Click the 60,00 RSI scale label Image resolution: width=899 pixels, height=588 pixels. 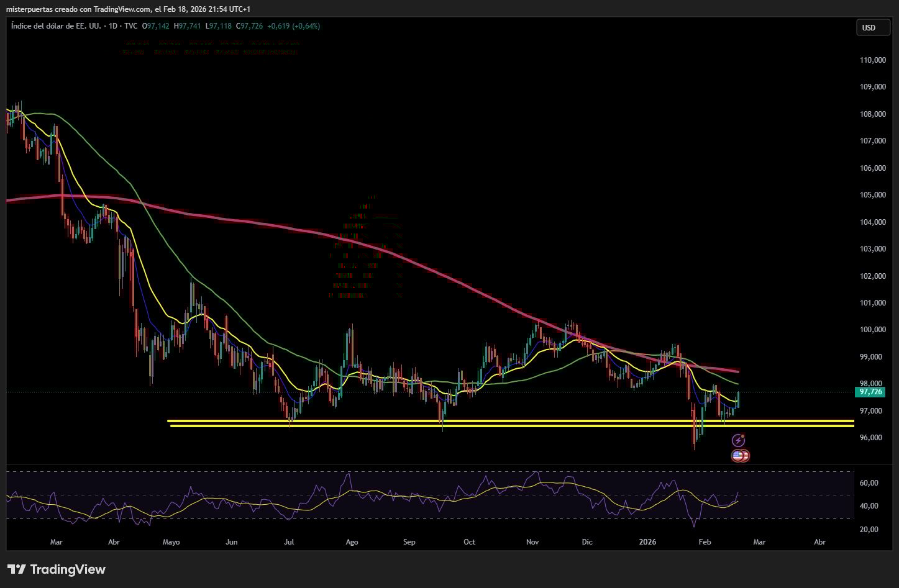click(x=870, y=483)
